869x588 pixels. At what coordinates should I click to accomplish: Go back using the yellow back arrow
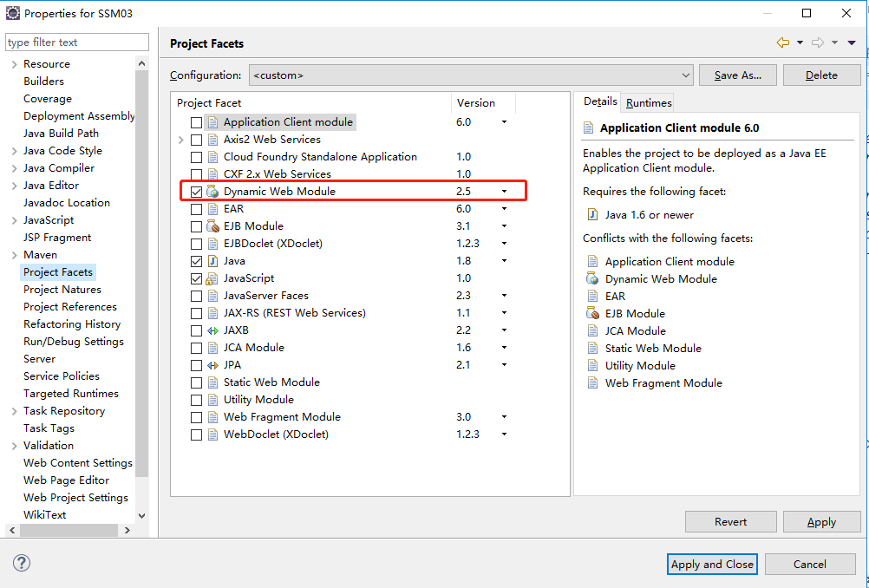[x=782, y=42]
